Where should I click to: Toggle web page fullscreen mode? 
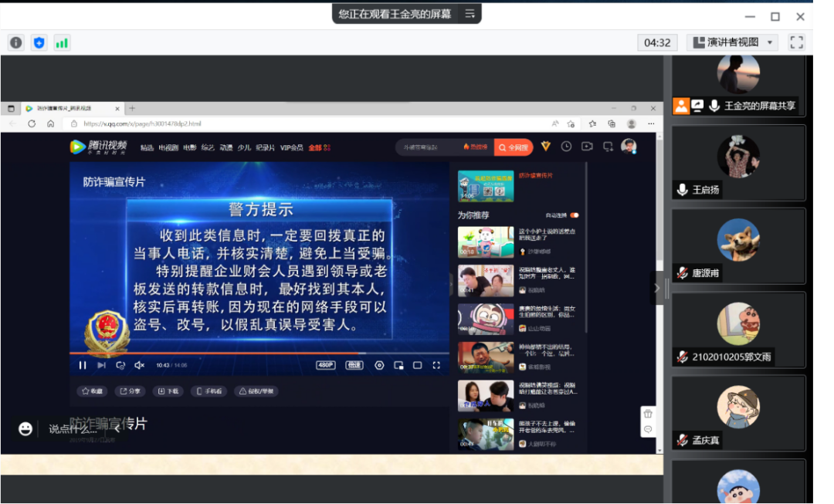(x=418, y=365)
